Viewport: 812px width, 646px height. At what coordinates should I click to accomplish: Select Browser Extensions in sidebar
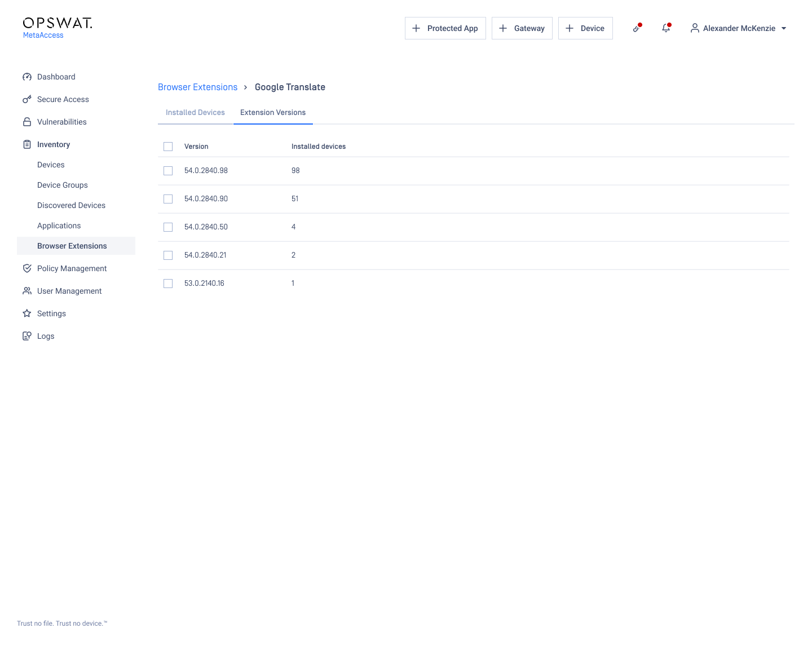pyautogui.click(x=76, y=246)
